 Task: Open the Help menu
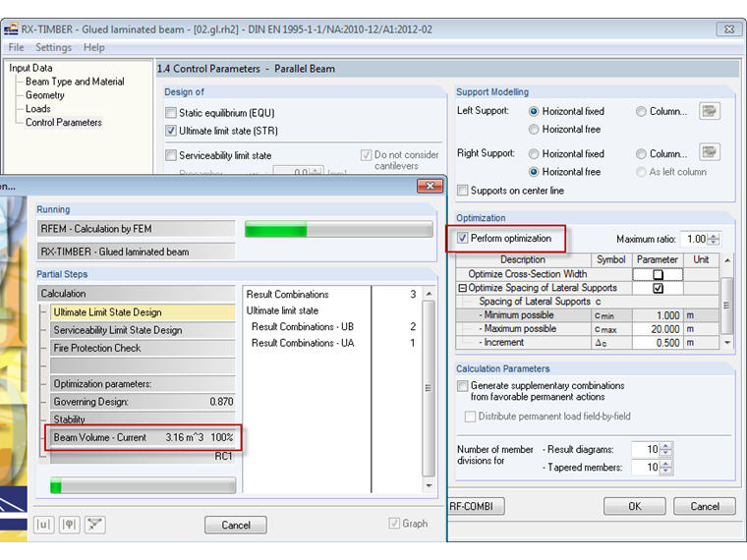93,47
